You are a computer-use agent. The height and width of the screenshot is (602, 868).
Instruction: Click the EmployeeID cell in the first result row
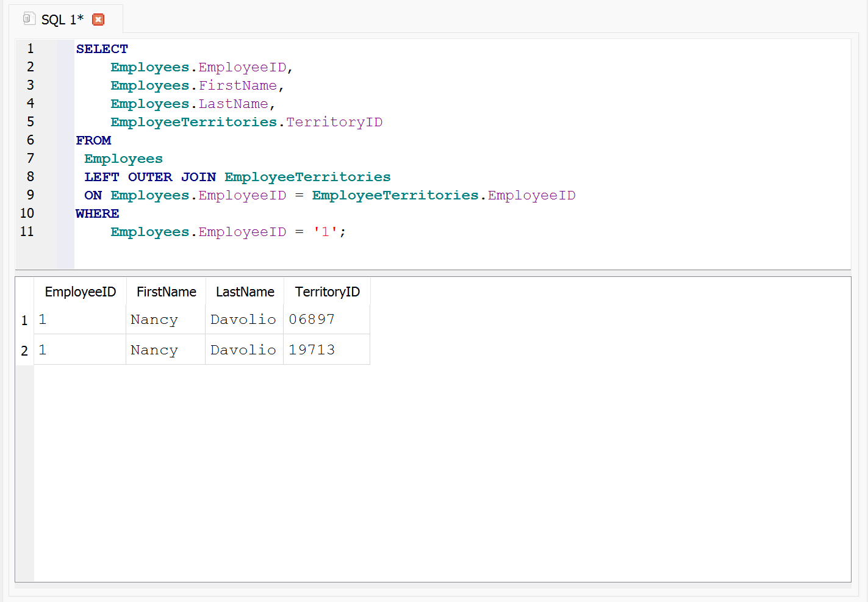pos(79,320)
